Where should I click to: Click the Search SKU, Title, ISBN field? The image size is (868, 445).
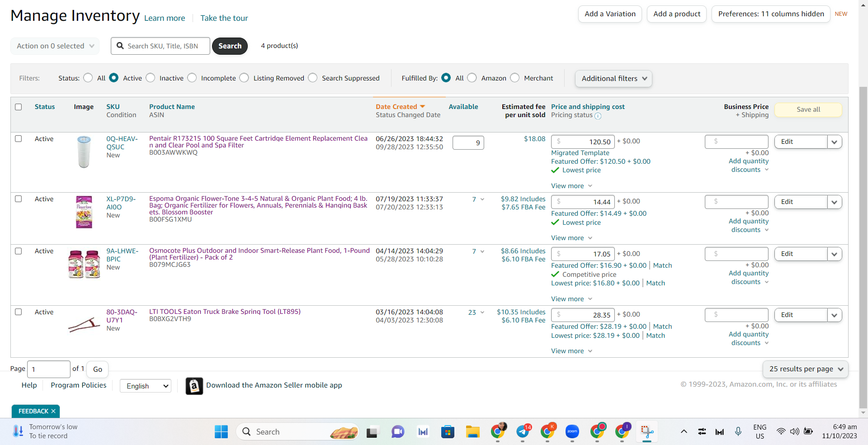(x=160, y=46)
